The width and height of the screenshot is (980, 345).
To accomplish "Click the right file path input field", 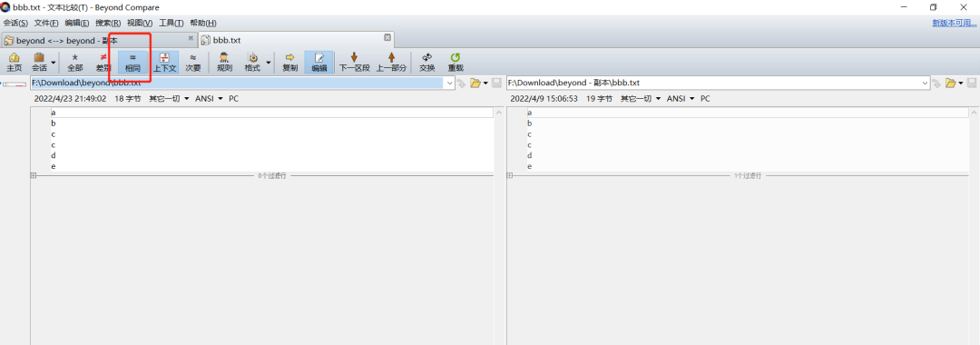I will click(714, 83).
